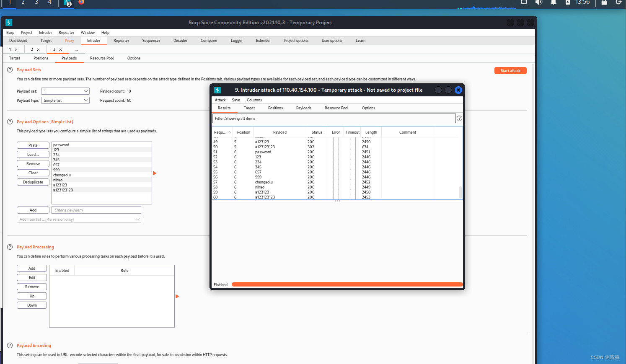Image resolution: width=626 pixels, height=364 pixels.
Task: Click the Payload column header in results
Action: tap(280, 132)
